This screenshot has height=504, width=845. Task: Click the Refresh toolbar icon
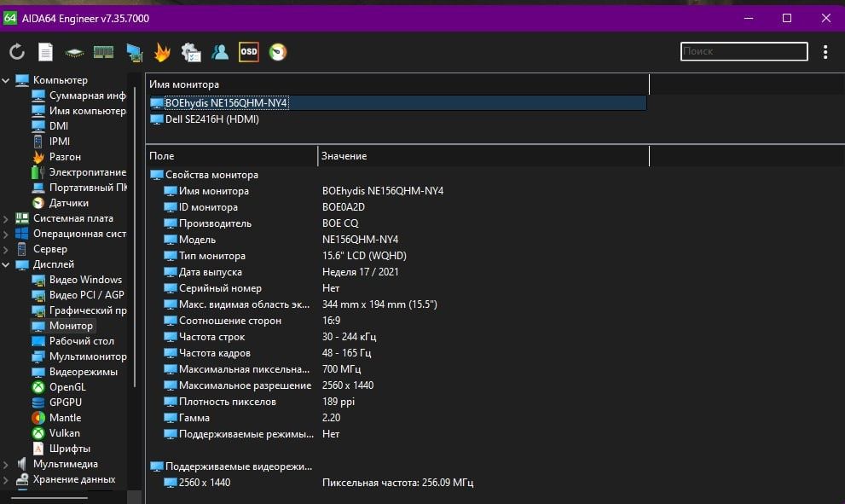tap(17, 52)
